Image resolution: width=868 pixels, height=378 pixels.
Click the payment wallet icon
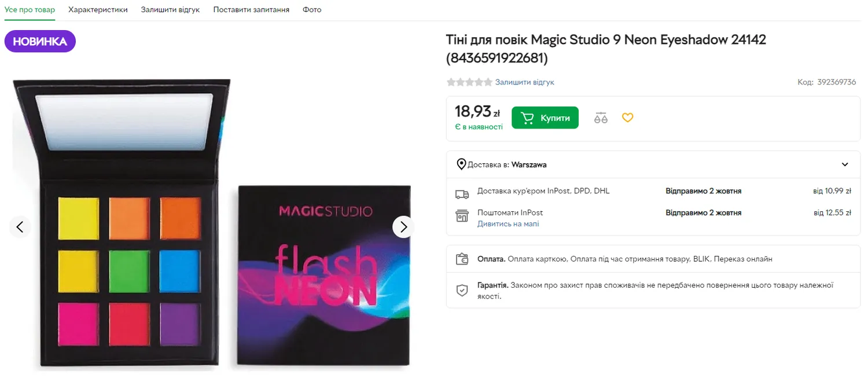point(462,259)
